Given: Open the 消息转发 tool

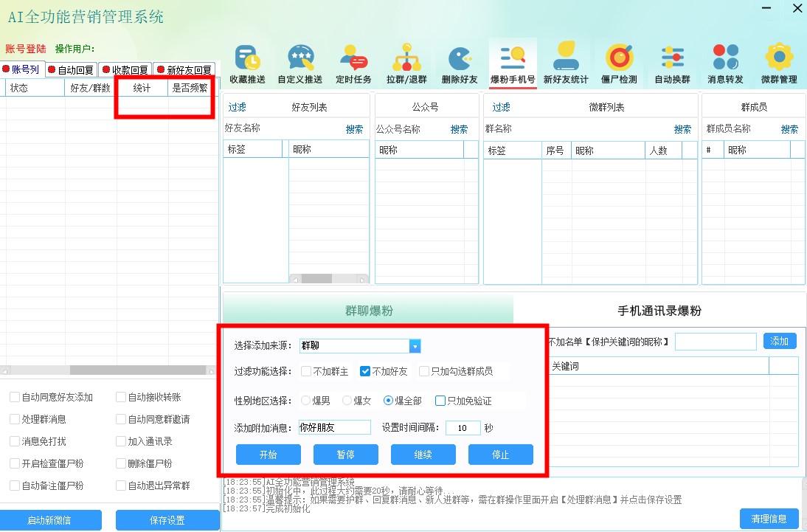Looking at the screenshot, I should tap(726, 64).
